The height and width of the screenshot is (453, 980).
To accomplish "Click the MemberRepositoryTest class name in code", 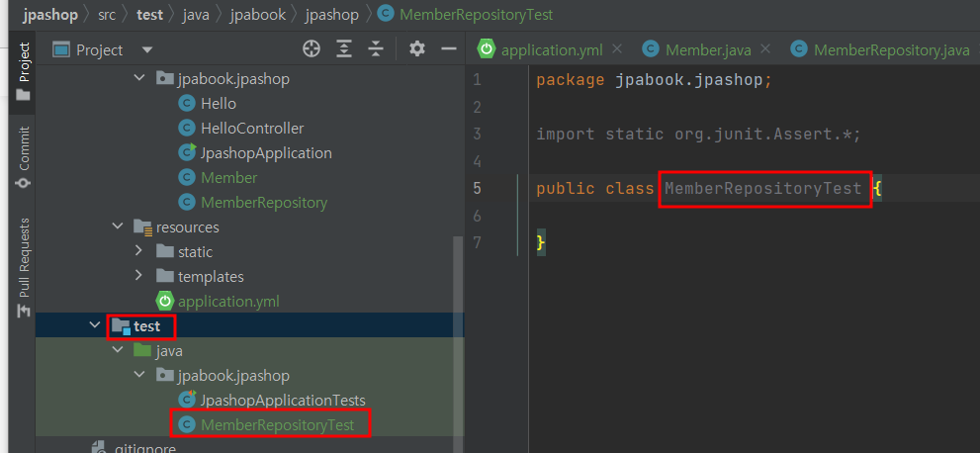I will coord(763,188).
